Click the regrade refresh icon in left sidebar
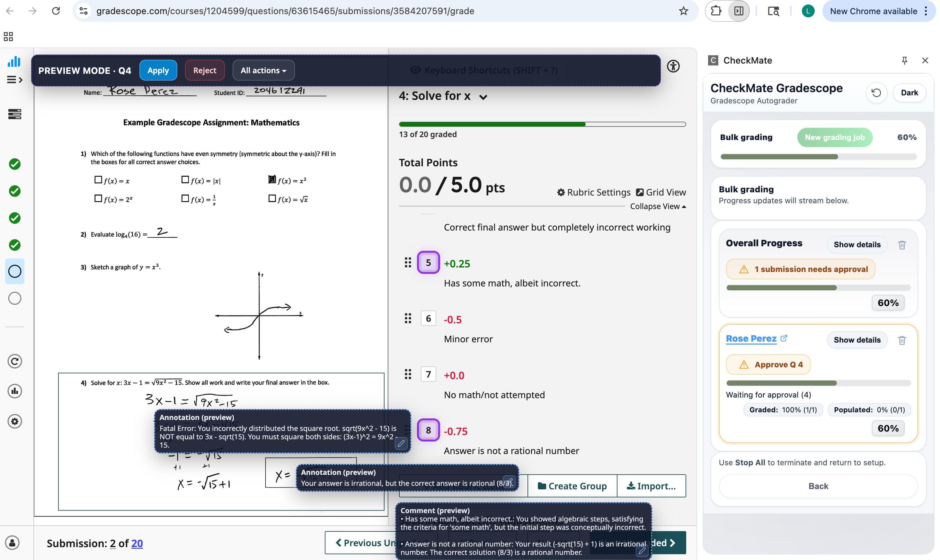This screenshot has height=560, width=940. [x=14, y=361]
